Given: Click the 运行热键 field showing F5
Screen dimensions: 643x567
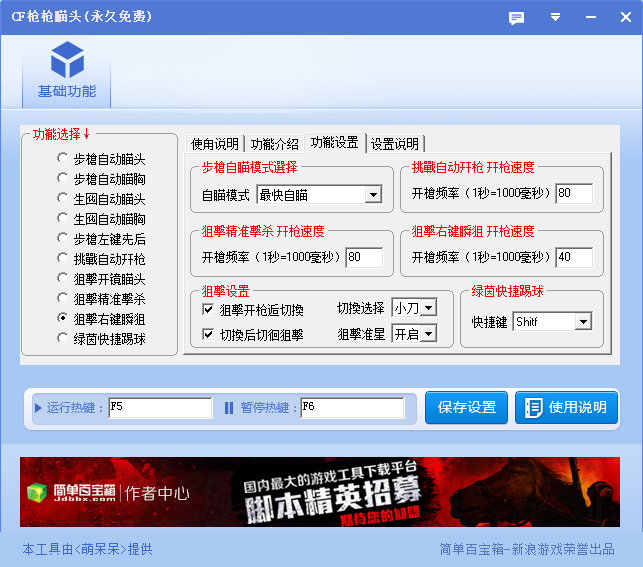Looking at the screenshot, I should click(160, 407).
